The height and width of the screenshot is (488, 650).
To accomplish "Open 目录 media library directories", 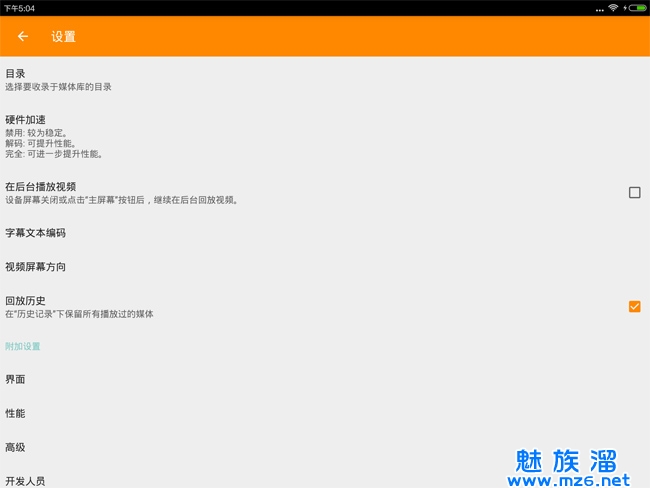I will 325,80.
